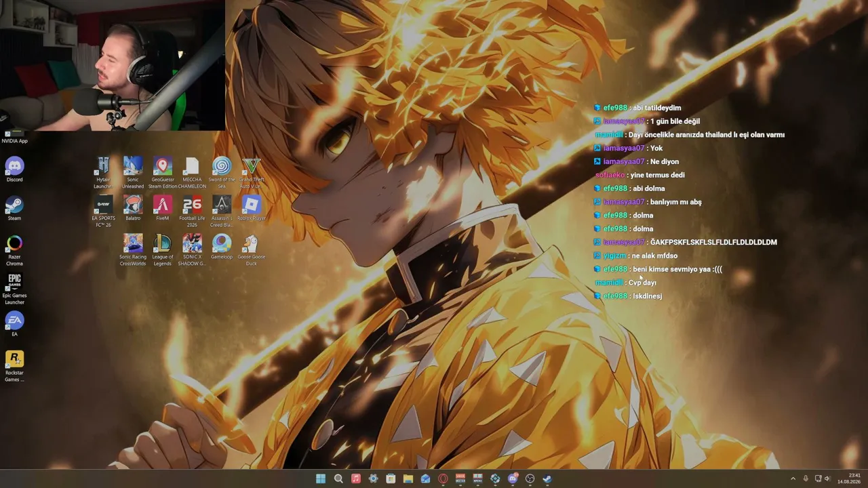Click the chat username "sofiaeko"
This screenshot has width=868, height=488.
tap(610, 175)
